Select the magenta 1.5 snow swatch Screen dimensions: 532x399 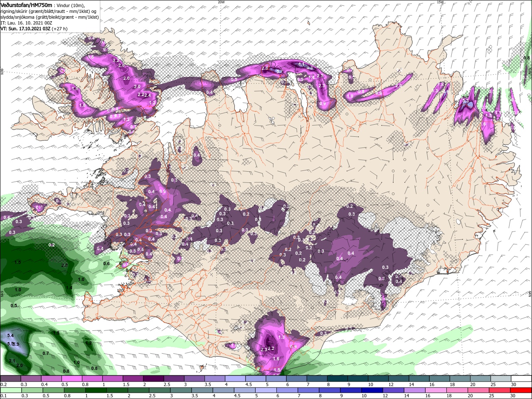[133, 379]
